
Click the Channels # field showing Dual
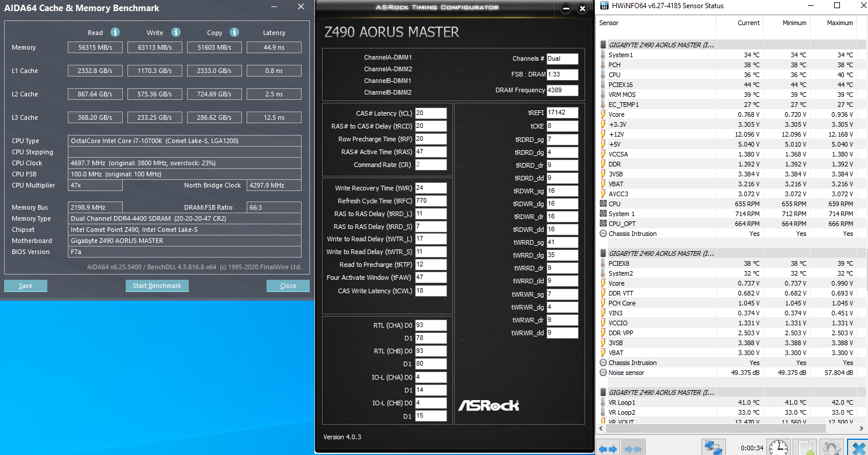562,59
